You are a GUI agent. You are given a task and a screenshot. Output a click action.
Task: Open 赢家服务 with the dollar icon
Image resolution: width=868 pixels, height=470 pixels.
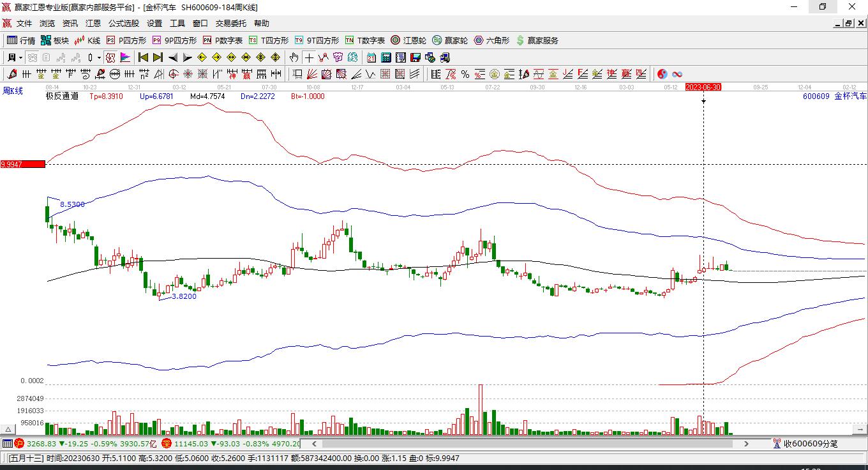537,40
